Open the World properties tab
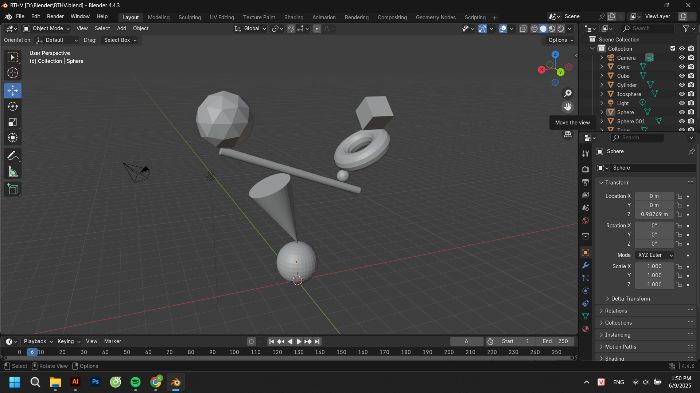The height and width of the screenshot is (393, 700). click(x=586, y=221)
